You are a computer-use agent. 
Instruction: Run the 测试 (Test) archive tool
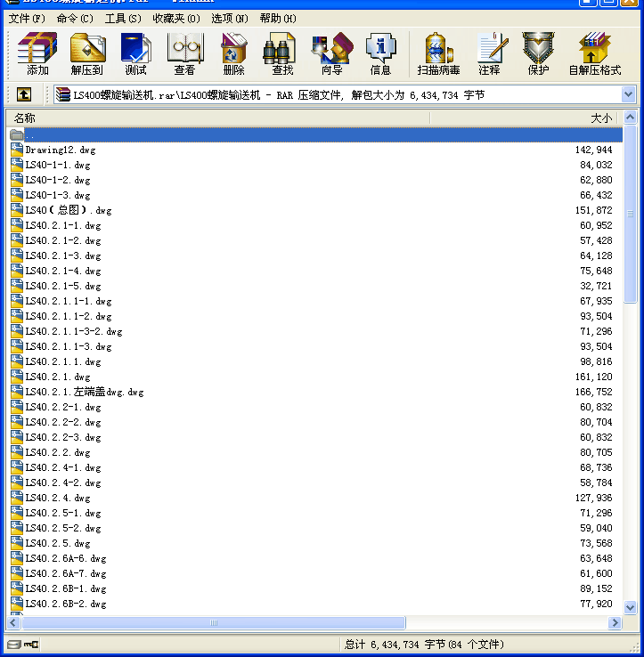[136, 54]
